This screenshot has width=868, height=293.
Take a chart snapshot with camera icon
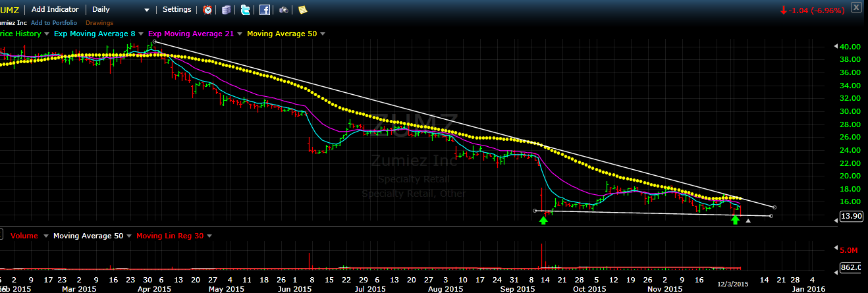point(283,10)
